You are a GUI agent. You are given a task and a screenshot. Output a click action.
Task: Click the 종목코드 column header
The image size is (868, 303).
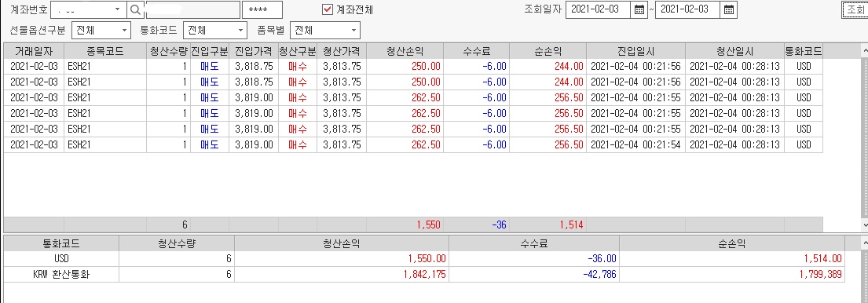105,51
